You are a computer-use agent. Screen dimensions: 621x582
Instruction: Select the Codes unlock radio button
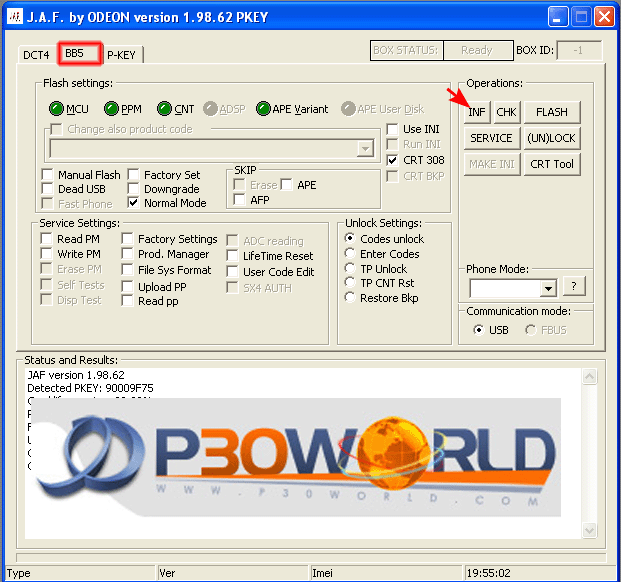(350, 238)
